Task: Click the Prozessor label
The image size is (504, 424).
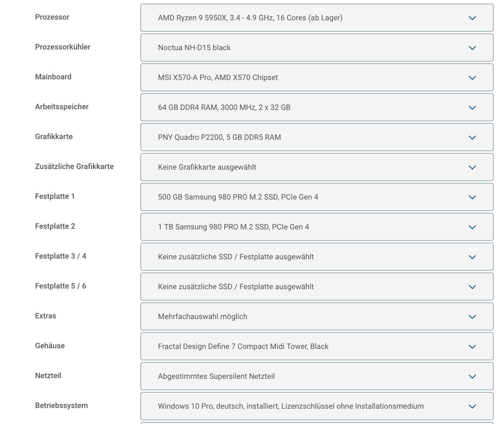Action: (x=52, y=17)
